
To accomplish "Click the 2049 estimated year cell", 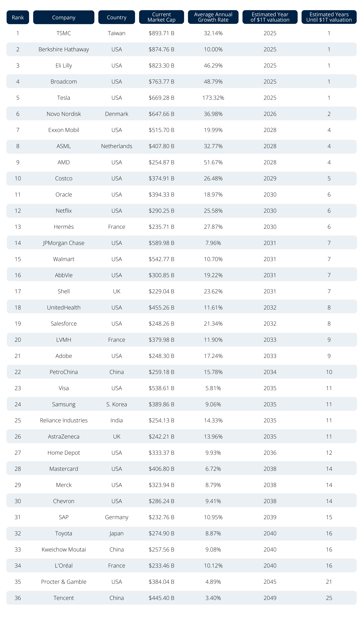I will pos(270,598).
